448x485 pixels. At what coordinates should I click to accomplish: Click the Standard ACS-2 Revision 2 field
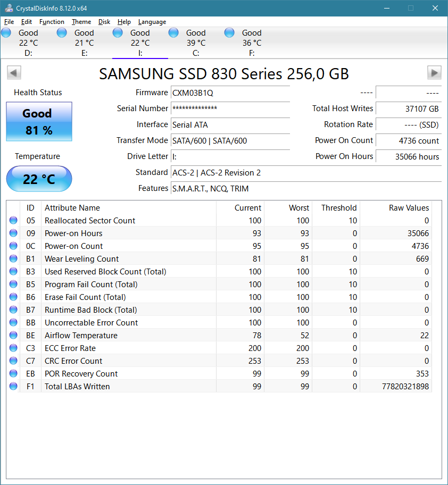pyautogui.click(x=306, y=173)
